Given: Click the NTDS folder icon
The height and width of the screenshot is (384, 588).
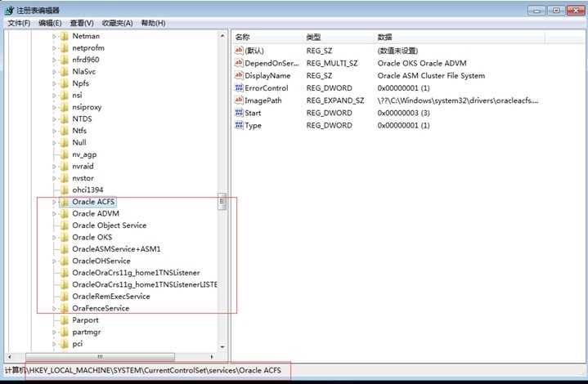Looking at the screenshot, I should [x=65, y=119].
